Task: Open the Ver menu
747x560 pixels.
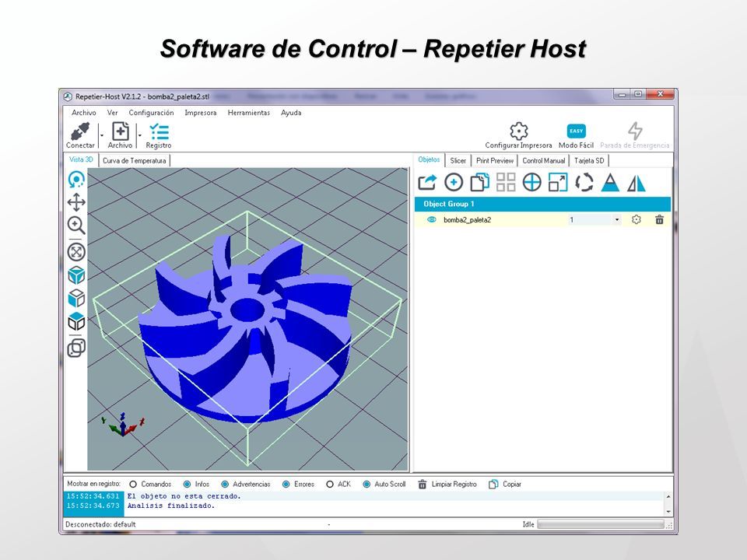Action: (x=112, y=113)
